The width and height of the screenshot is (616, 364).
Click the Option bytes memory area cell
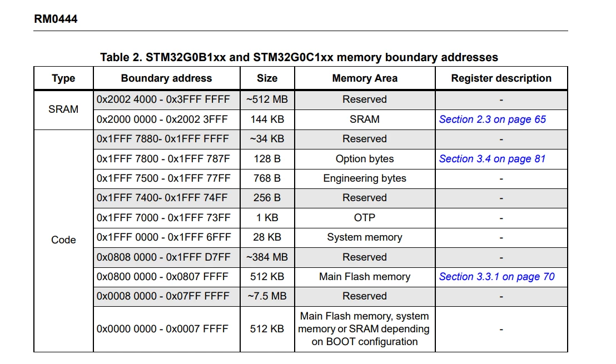[365, 158]
